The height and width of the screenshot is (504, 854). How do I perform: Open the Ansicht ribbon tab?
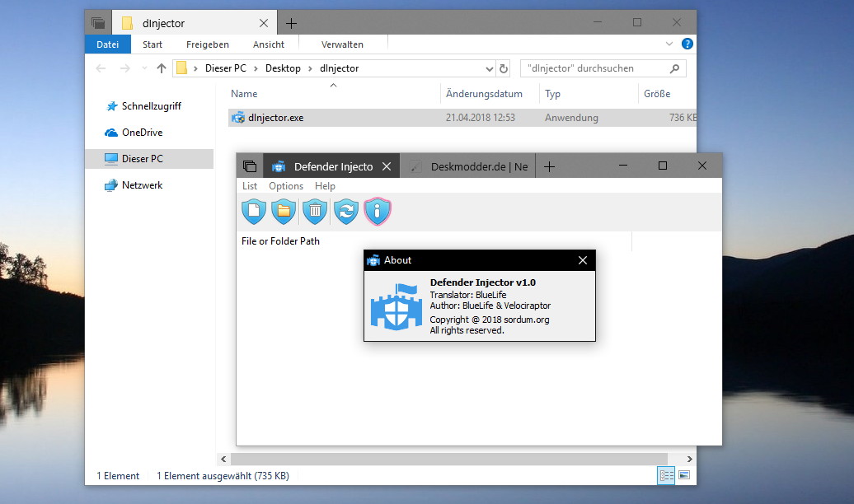click(269, 44)
